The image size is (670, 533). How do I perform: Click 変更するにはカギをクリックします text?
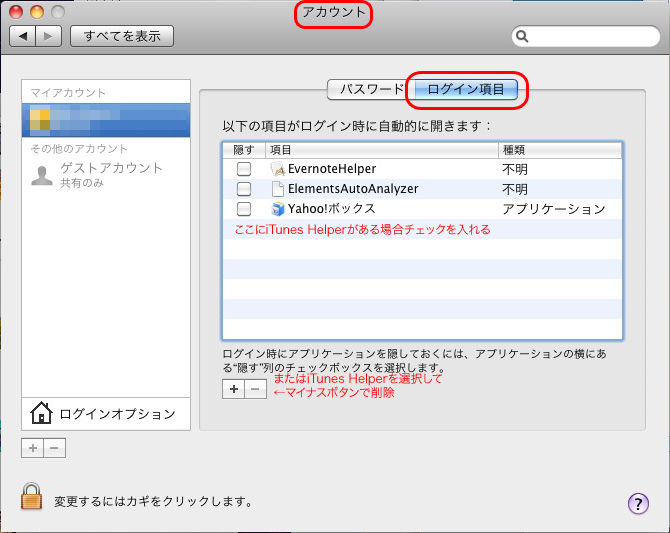[153, 501]
